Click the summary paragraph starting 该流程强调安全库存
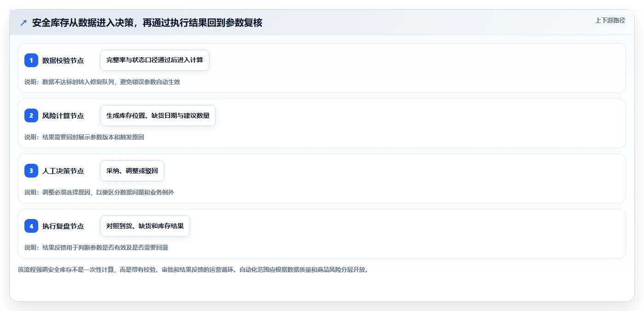The width and height of the screenshot is (644, 311). 193,270
